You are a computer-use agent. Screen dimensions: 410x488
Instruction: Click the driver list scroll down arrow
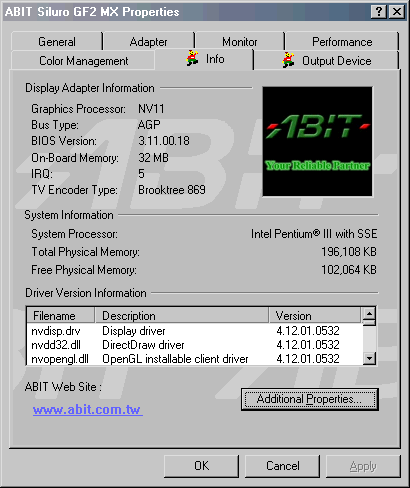click(x=369, y=359)
